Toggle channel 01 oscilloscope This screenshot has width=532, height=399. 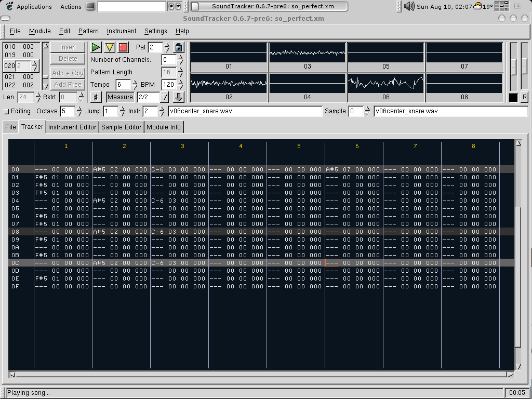tap(229, 57)
